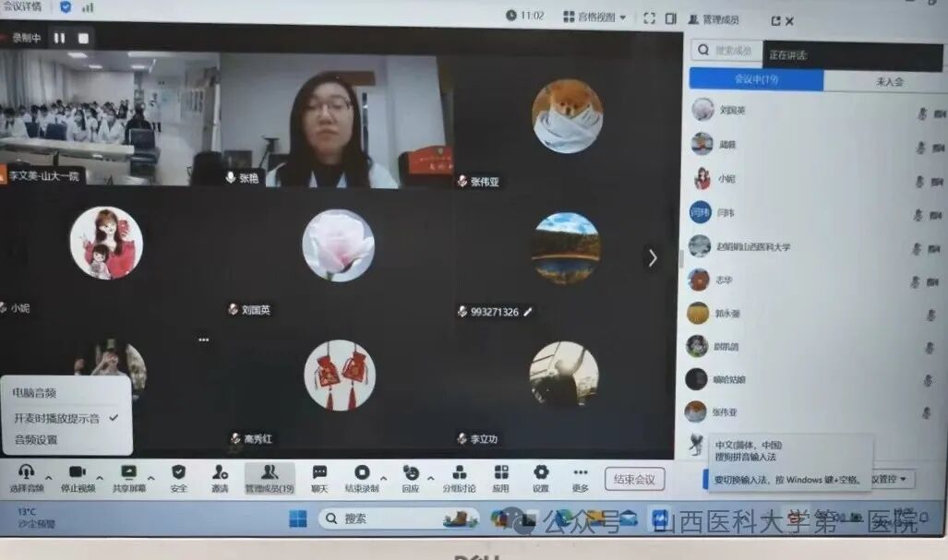Toggle the microphone for 刘国英 in the member list
This screenshot has height=560, width=948.
coord(922,113)
